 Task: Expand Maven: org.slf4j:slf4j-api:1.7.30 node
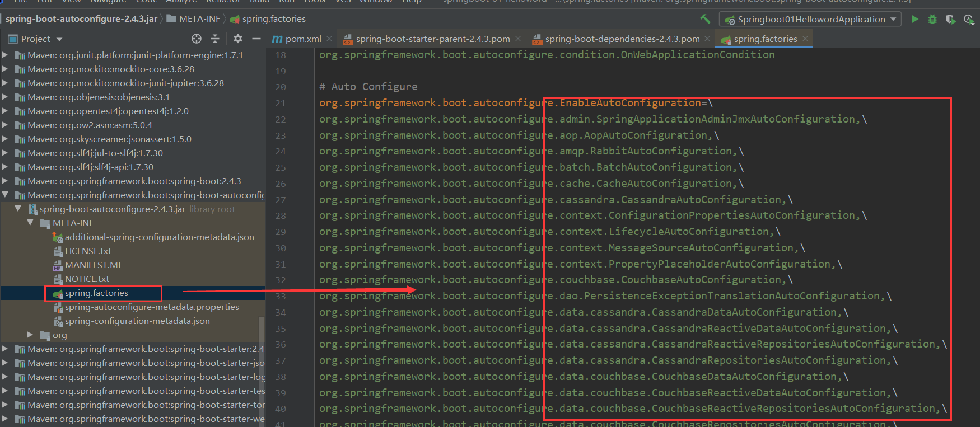tap(5, 167)
